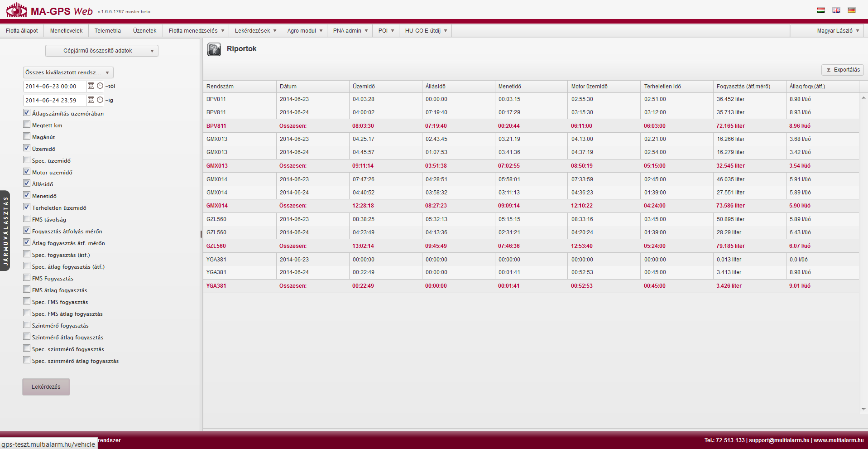Click the panel splitter collapse handle

tap(201, 234)
